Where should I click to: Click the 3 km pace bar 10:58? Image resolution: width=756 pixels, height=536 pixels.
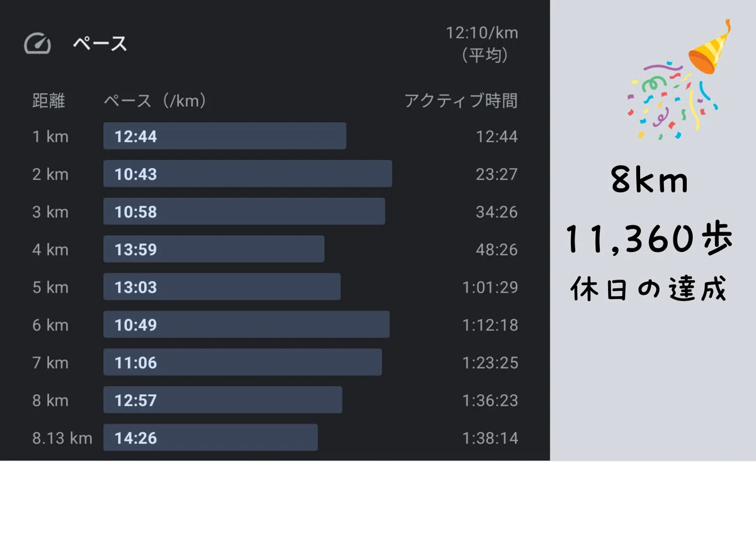coord(244,212)
